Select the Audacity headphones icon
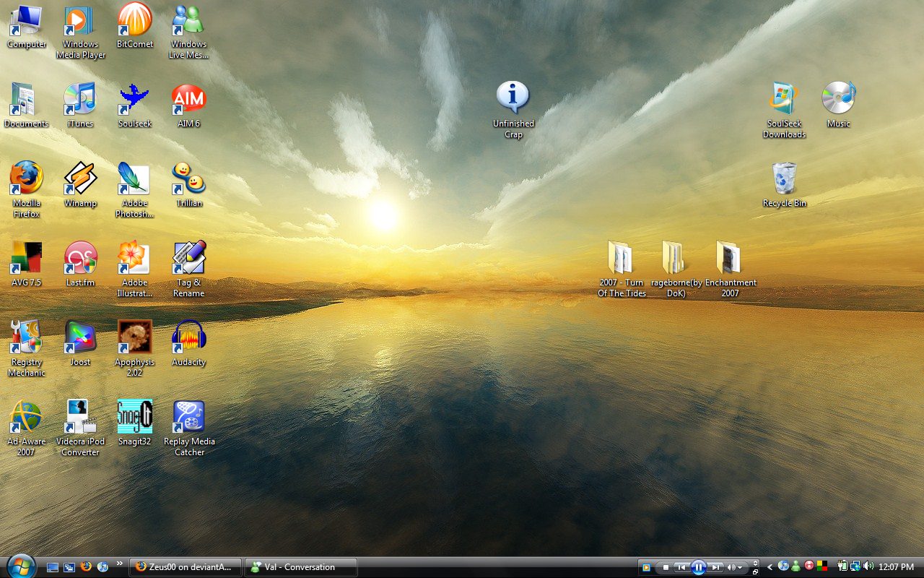 pyautogui.click(x=188, y=344)
